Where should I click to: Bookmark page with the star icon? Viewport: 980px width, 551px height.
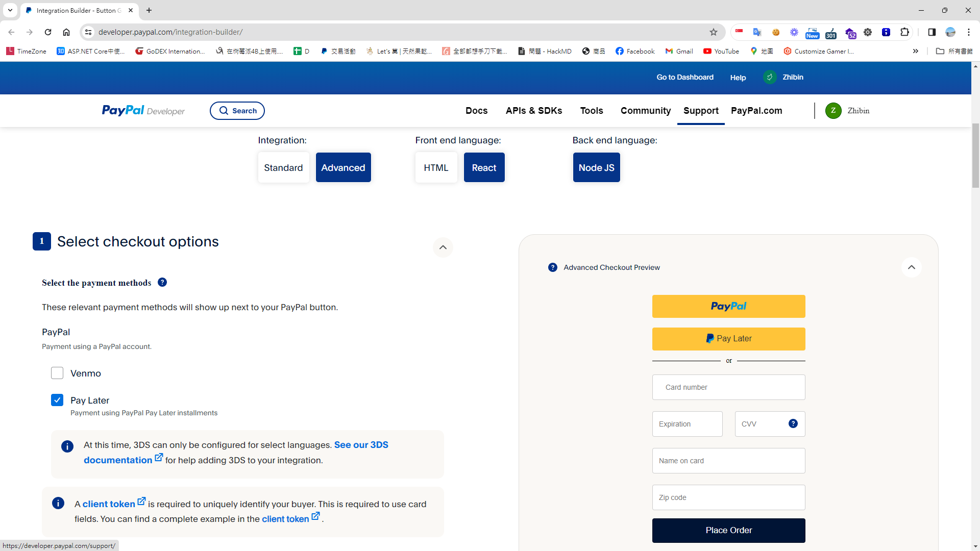click(x=713, y=32)
